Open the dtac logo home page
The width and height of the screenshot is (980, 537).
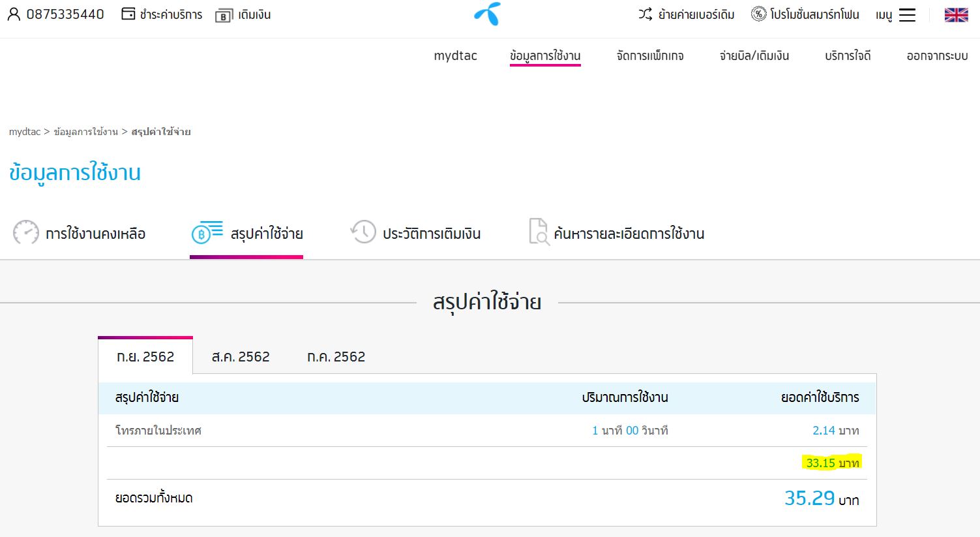(488, 14)
